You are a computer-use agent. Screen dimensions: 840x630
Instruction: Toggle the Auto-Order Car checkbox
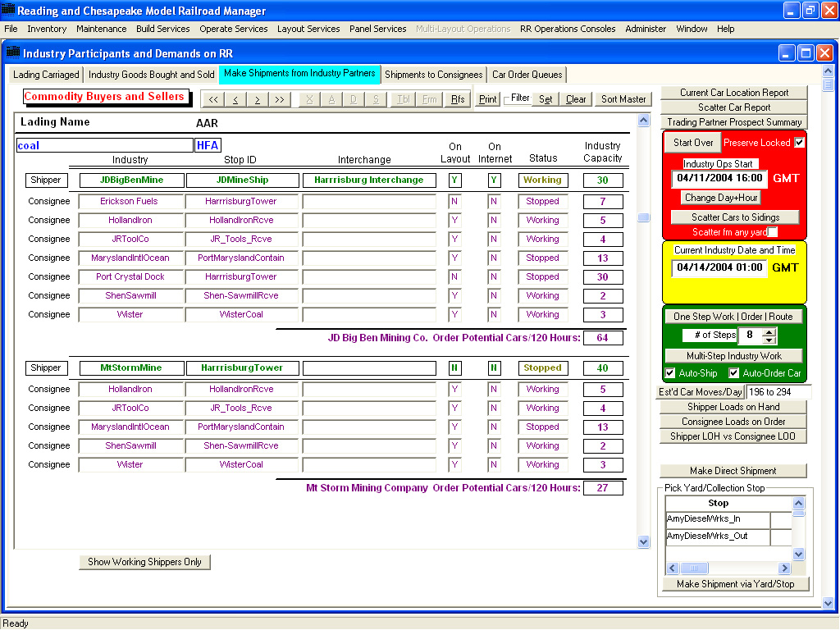point(734,373)
